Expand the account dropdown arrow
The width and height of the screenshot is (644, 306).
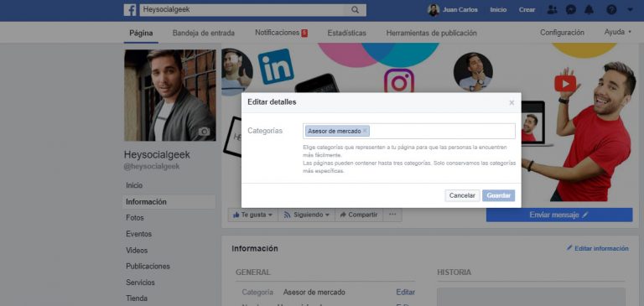click(630, 10)
